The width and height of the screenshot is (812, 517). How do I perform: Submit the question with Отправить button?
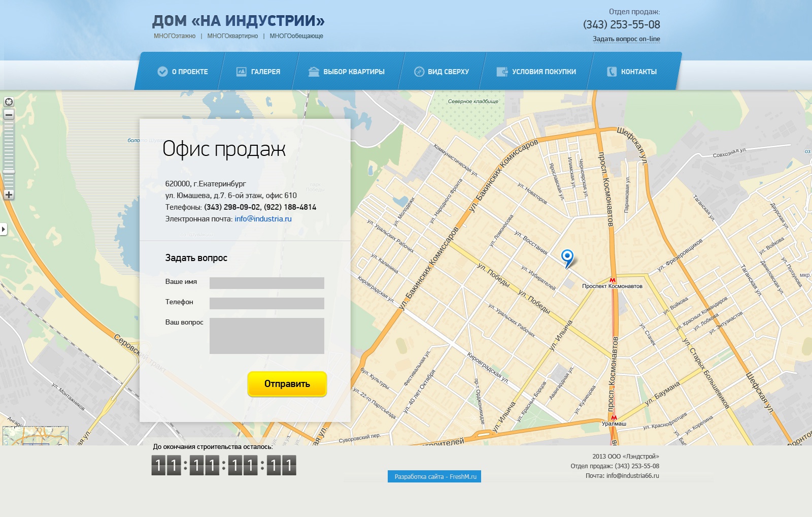point(287,384)
